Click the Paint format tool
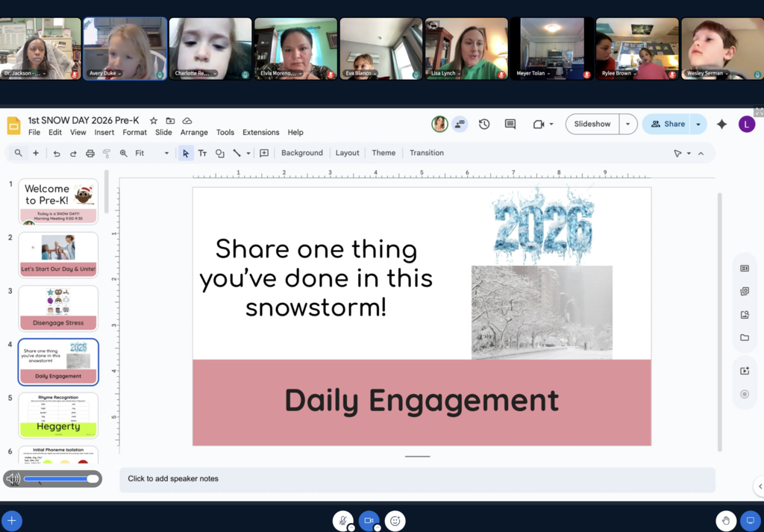The height and width of the screenshot is (532, 764). [x=107, y=152]
